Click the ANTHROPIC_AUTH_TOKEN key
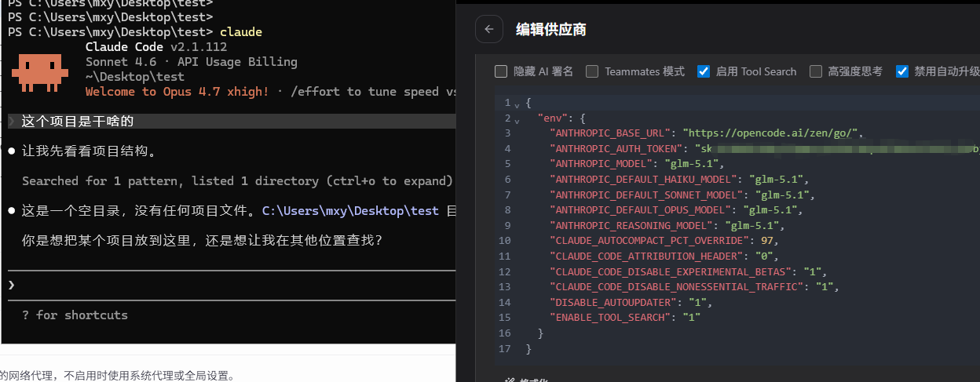The height and width of the screenshot is (382, 980). pyautogui.click(x=616, y=148)
